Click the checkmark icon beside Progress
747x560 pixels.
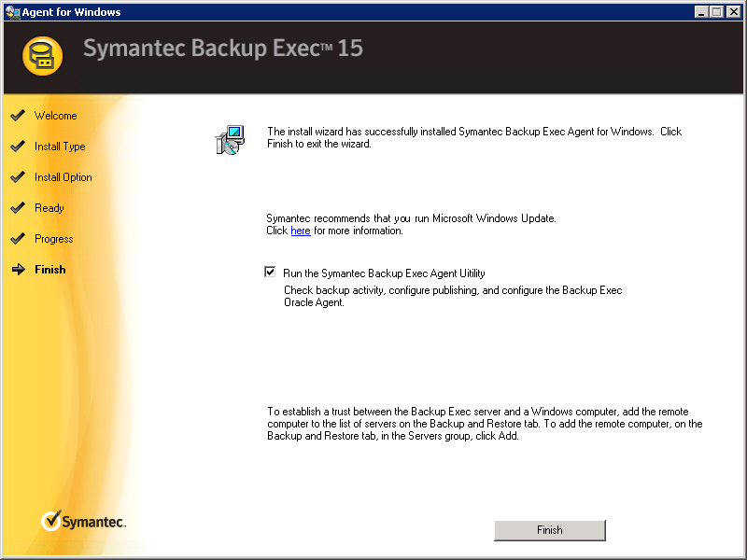18,239
